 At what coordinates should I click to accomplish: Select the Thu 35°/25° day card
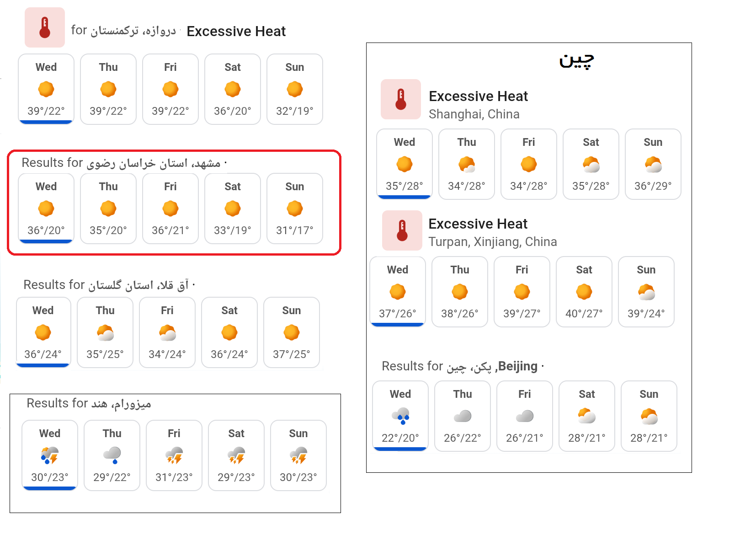(105, 332)
